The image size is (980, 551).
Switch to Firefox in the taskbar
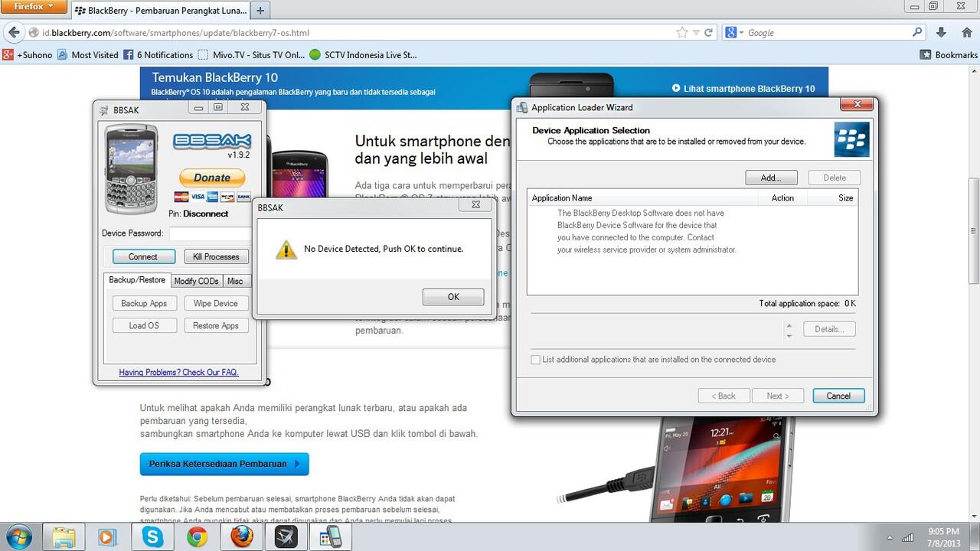(x=241, y=536)
